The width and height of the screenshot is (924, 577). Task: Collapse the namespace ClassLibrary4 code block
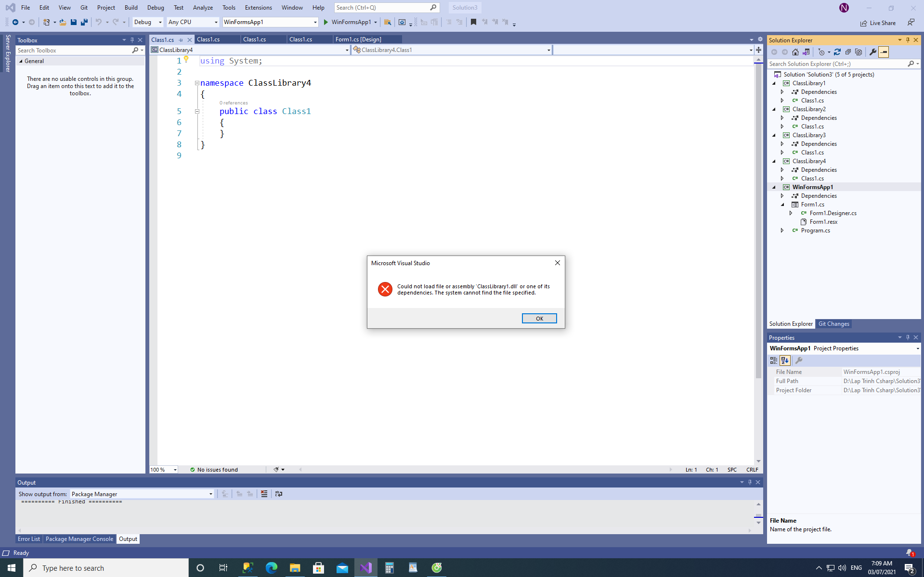(x=197, y=83)
